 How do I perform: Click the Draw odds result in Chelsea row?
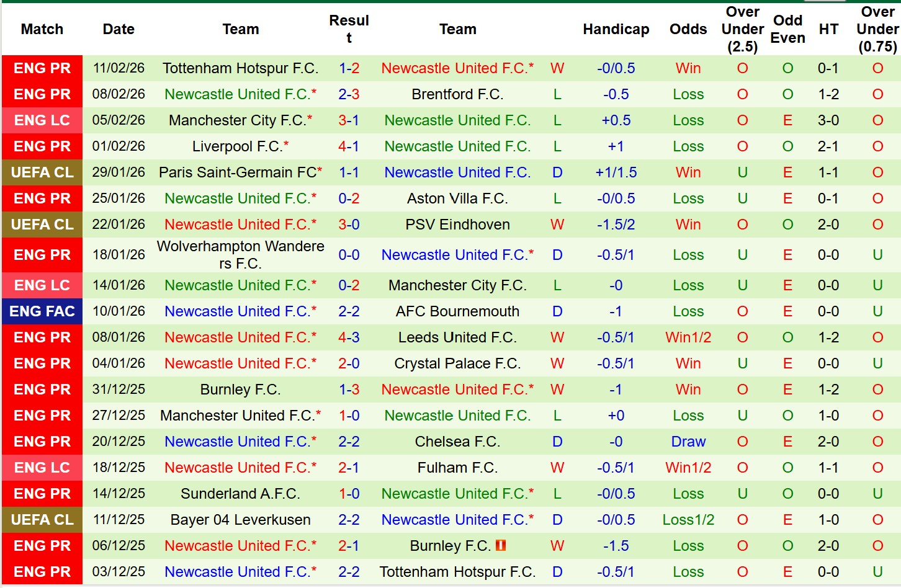688,442
